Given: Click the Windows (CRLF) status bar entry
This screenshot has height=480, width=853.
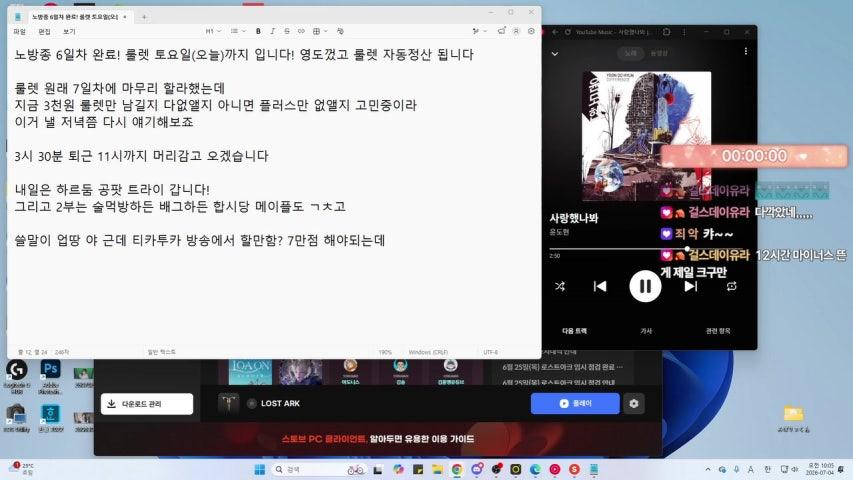Looking at the screenshot, I should 428,352.
